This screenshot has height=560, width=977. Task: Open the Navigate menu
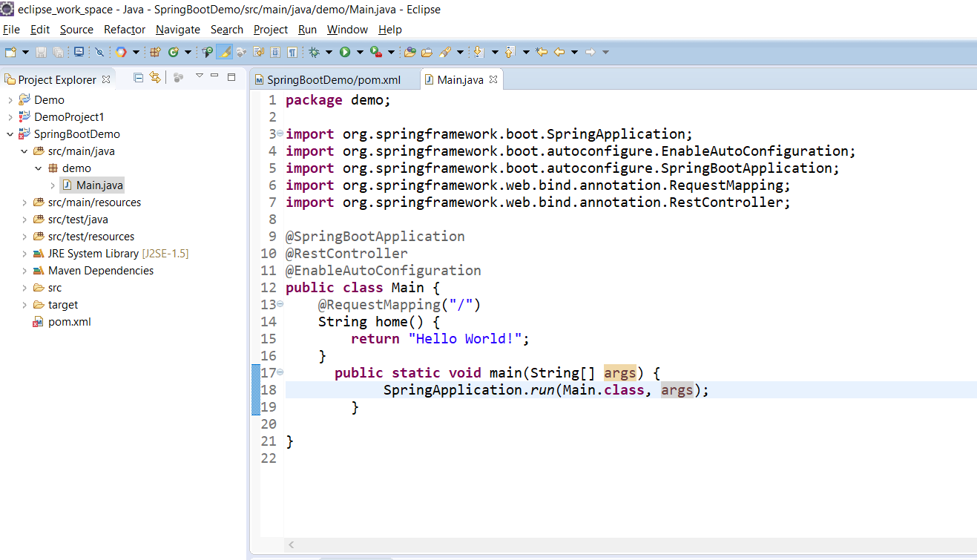(178, 30)
